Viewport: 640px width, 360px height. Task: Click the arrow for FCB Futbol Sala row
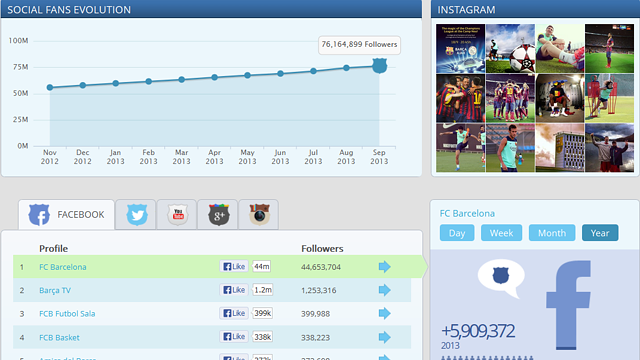click(384, 313)
